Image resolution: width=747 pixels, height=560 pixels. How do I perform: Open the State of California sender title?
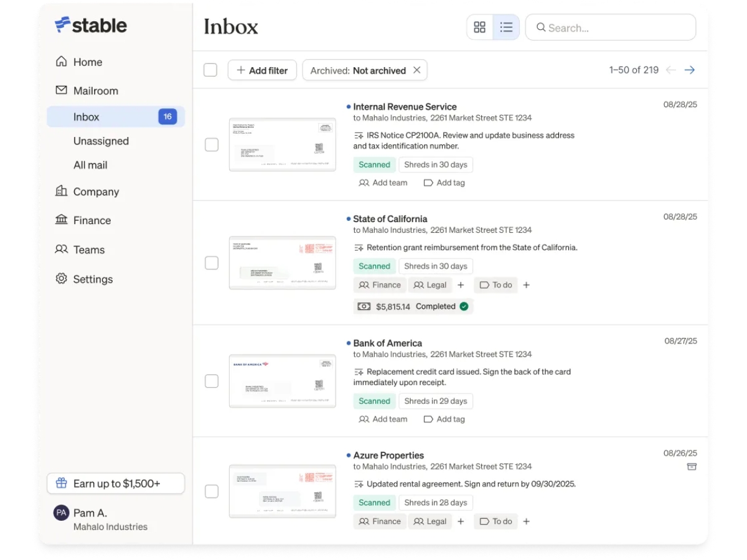390,218
